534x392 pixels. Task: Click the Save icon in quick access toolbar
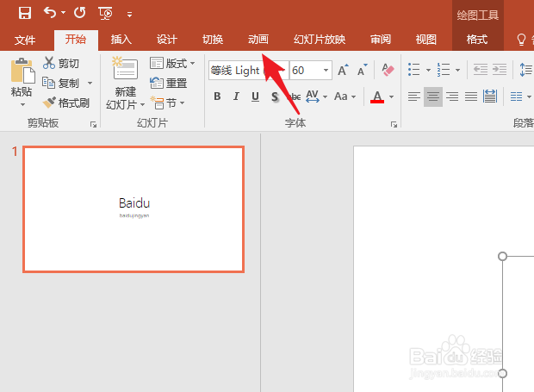[24, 13]
